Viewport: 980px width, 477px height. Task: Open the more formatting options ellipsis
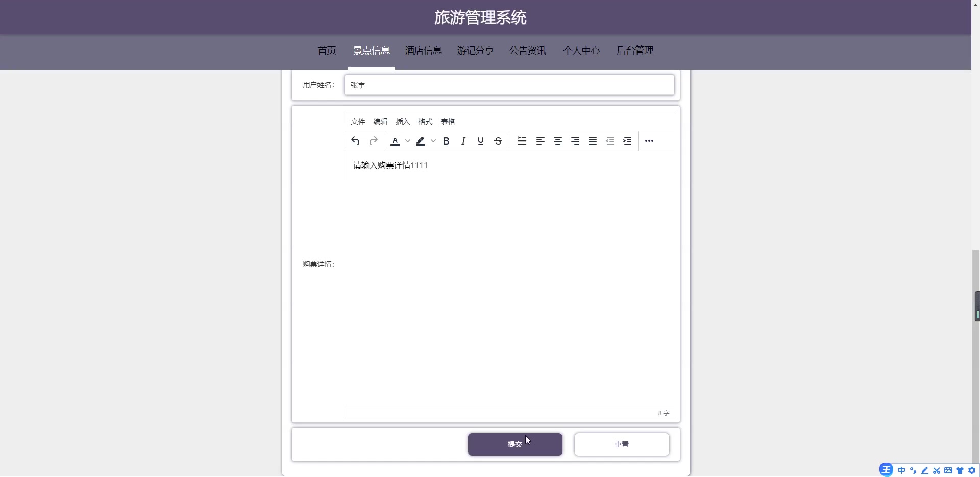[x=649, y=141]
